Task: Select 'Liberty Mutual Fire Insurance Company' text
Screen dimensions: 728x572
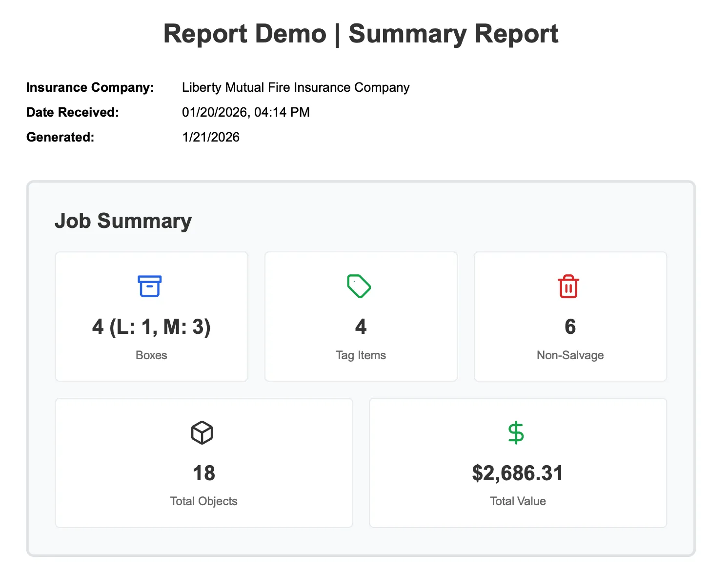Action: click(x=296, y=87)
